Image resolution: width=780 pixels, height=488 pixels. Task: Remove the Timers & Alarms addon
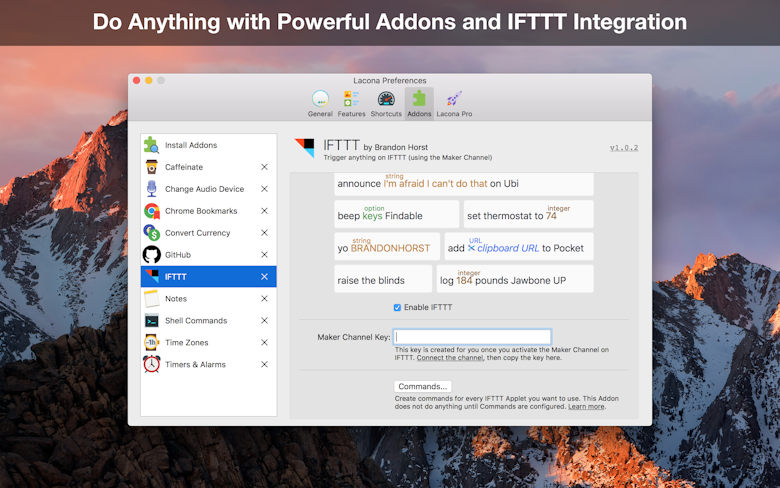[x=265, y=364]
